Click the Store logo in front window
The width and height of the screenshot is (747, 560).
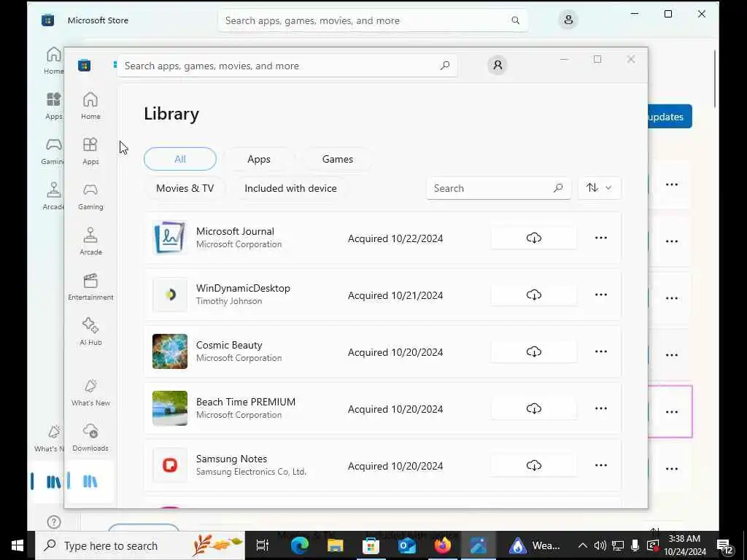(x=85, y=65)
